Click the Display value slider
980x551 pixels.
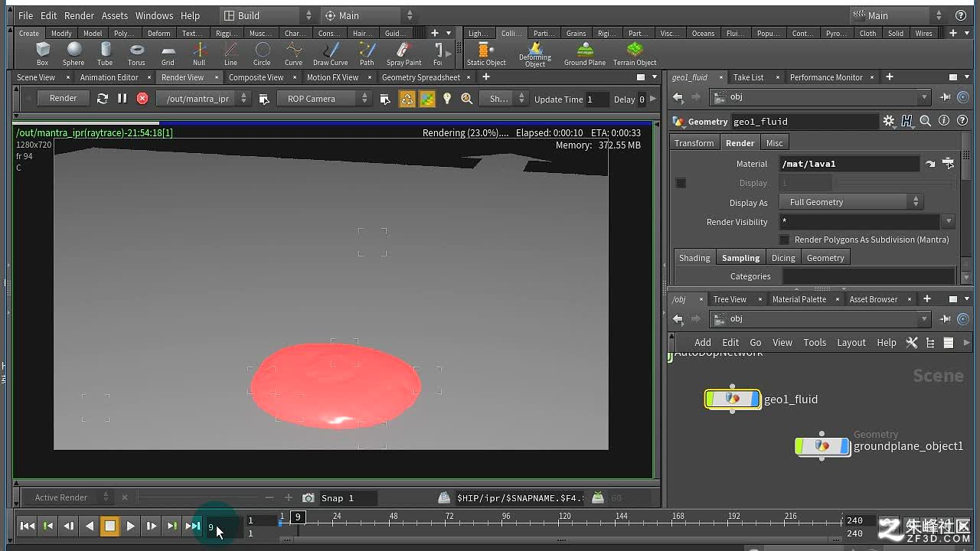coord(894,183)
